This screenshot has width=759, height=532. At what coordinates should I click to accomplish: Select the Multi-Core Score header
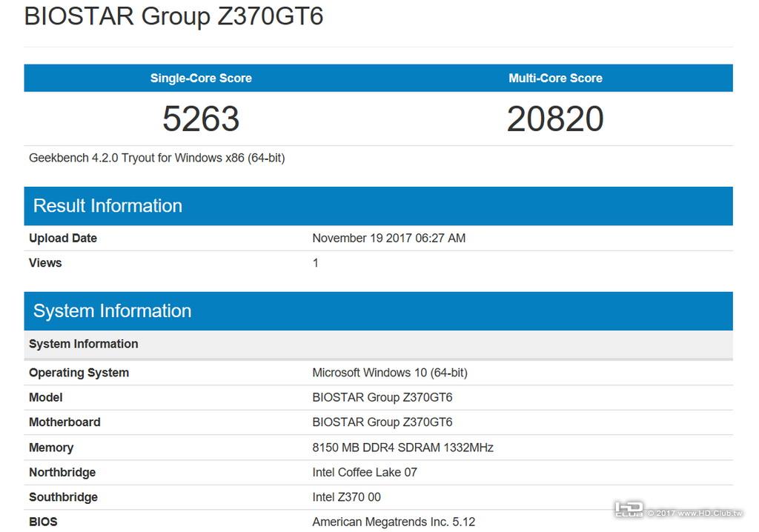555,78
